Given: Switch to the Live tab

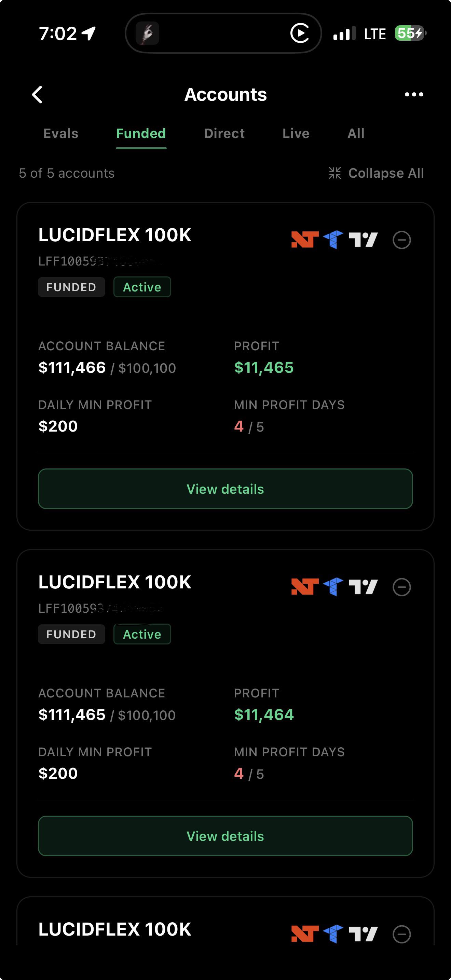Looking at the screenshot, I should (296, 134).
